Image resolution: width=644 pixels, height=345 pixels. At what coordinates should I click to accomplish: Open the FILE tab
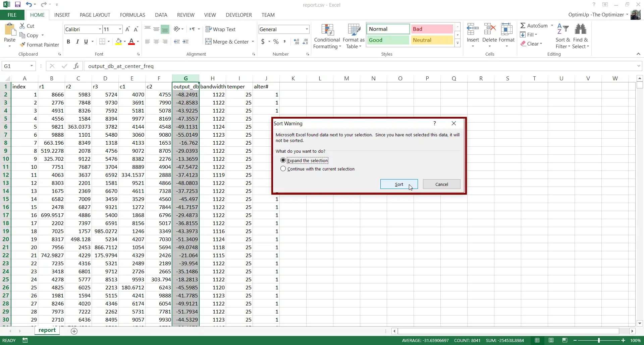(12, 15)
